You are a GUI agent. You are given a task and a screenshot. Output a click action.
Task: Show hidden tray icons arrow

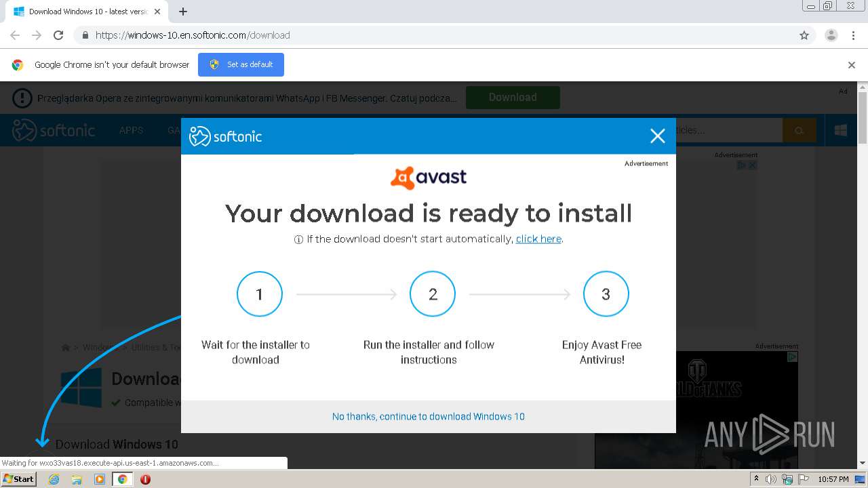coord(756,479)
